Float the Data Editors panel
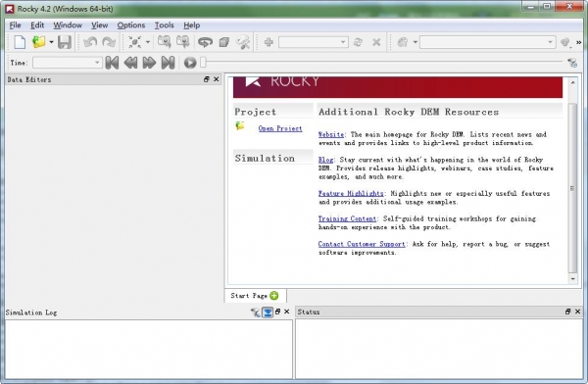 click(206, 79)
